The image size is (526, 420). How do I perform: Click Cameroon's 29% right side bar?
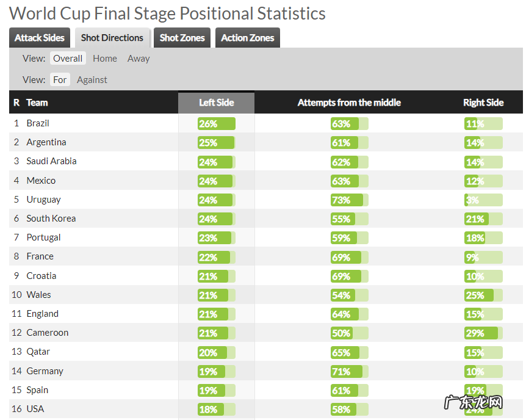click(x=483, y=333)
